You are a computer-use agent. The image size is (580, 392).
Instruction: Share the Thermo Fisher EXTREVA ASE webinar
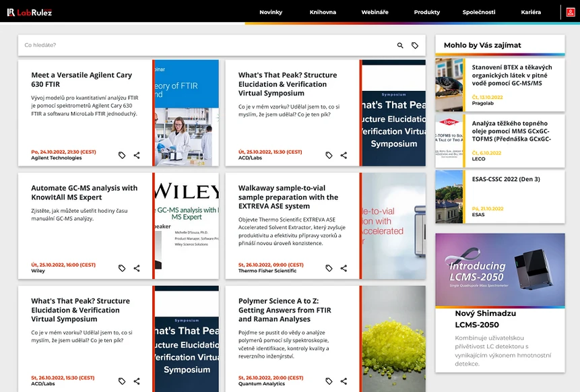click(x=344, y=268)
